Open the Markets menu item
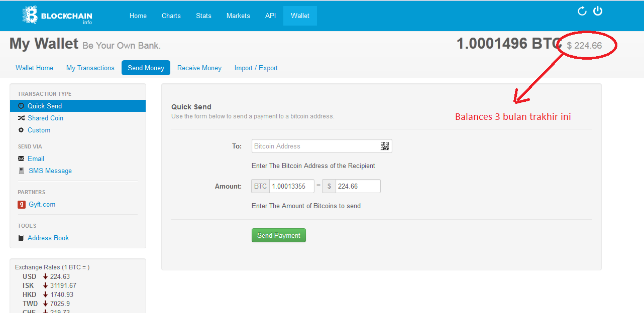 (238, 16)
